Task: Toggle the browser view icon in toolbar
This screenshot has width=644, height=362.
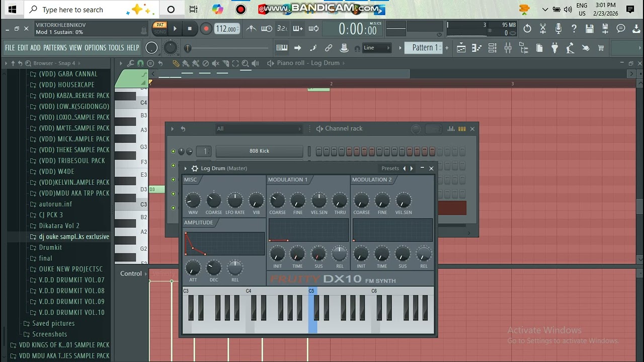Action: [524, 48]
